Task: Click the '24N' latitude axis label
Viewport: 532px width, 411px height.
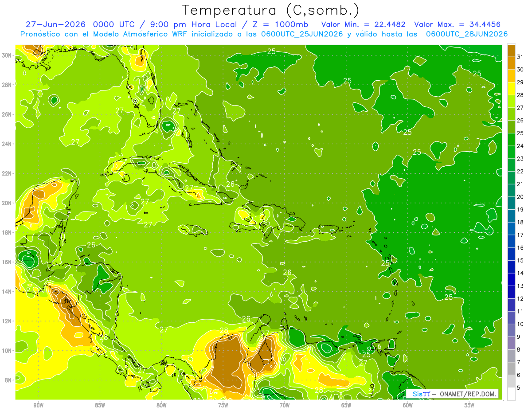Action: [7, 144]
